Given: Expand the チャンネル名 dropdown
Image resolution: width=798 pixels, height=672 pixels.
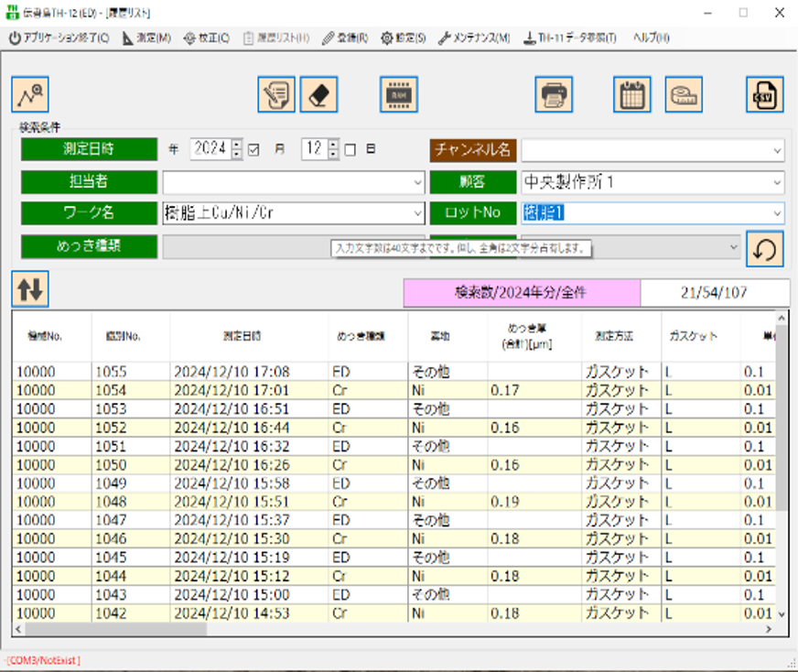Looking at the screenshot, I should point(776,150).
